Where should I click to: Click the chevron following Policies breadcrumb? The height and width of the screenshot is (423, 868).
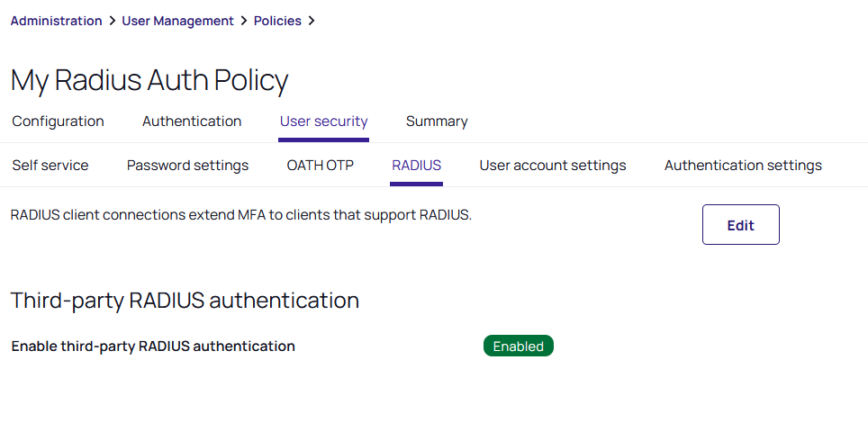point(312,21)
